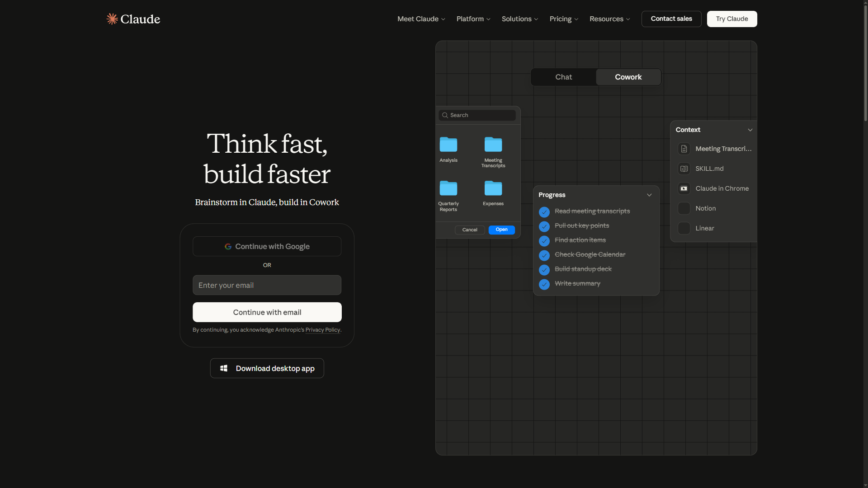Click the Claude starburst logo

[112, 19]
